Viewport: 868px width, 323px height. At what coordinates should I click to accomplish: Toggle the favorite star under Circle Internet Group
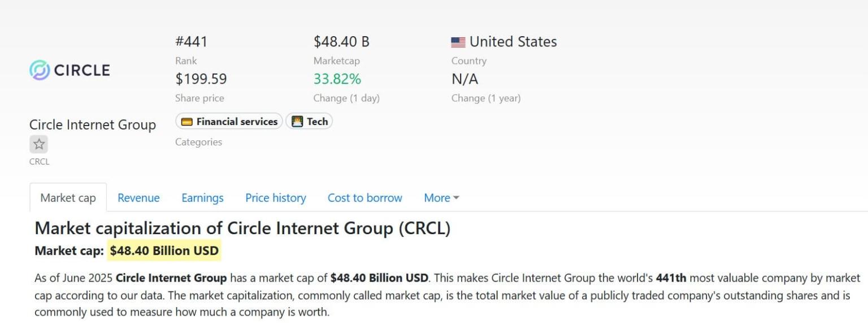coord(39,144)
